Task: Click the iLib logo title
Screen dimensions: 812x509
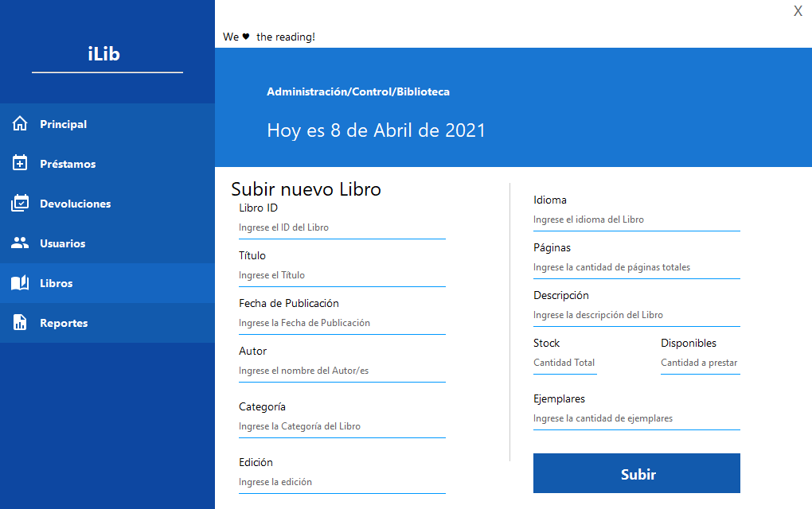Action: pos(104,54)
